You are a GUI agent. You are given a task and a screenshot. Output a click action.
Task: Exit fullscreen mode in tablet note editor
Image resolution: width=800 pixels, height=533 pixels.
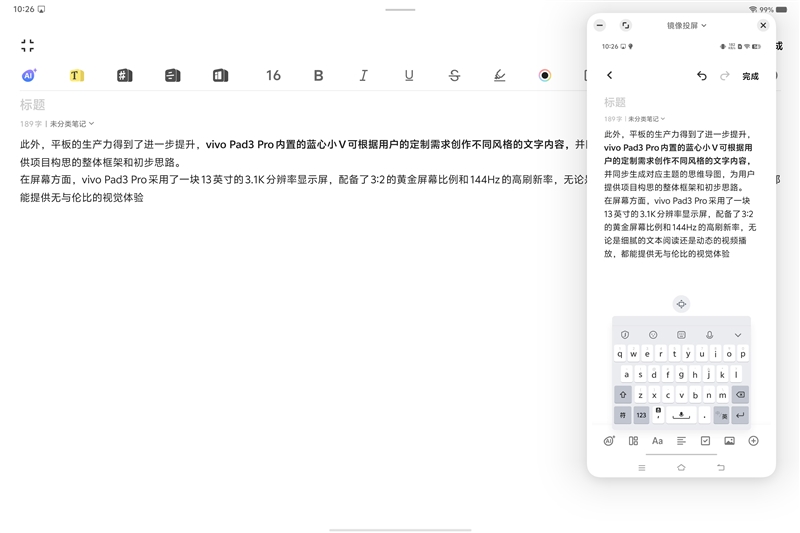coord(28,45)
